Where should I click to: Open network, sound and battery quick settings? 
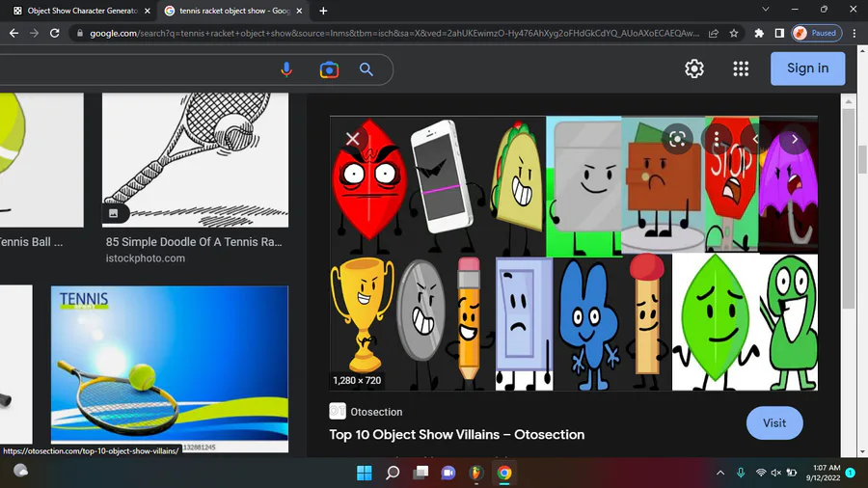click(776, 473)
